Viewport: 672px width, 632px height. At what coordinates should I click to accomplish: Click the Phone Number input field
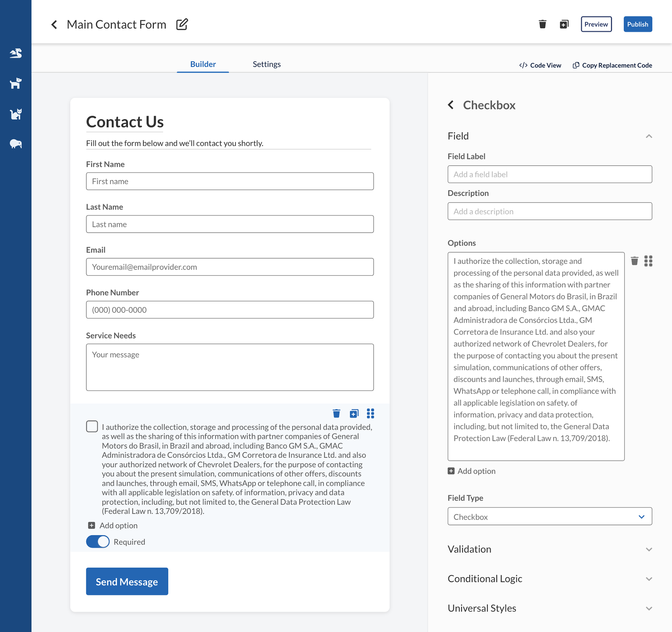tap(230, 310)
